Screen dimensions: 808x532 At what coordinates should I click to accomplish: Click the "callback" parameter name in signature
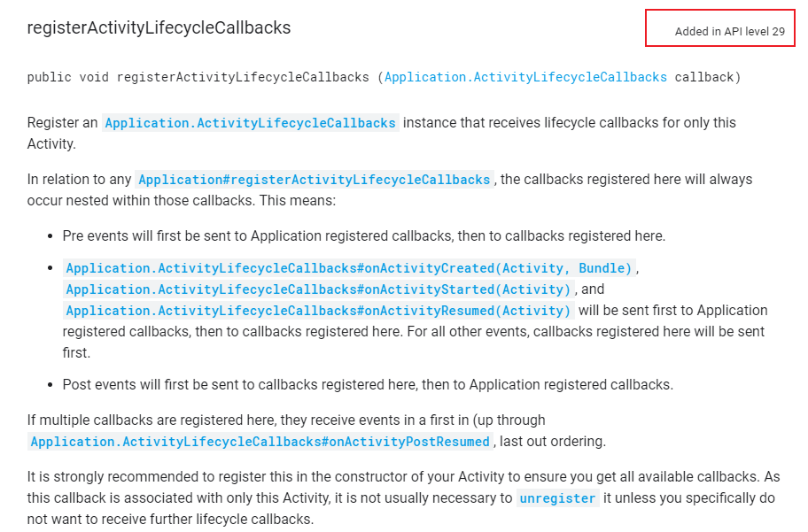click(704, 77)
